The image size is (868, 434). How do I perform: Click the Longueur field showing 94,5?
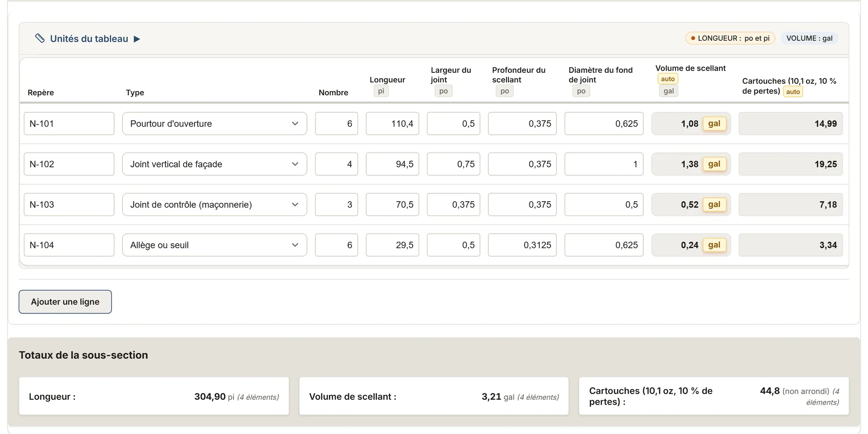pyautogui.click(x=392, y=164)
